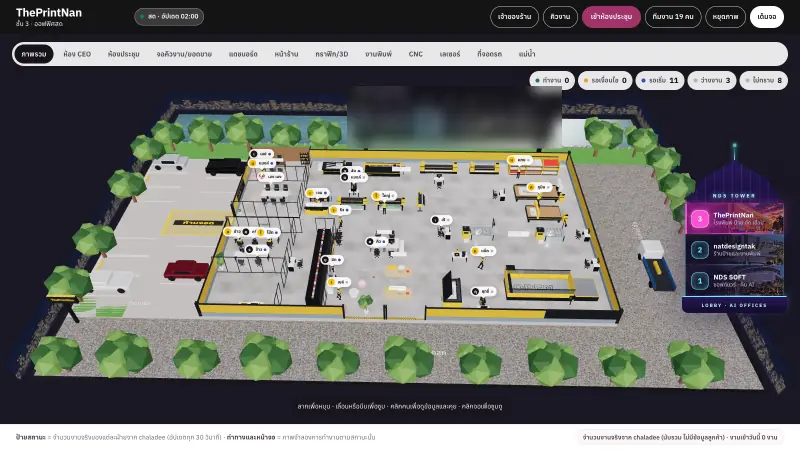Click the pink เข้าห้องประชุม button
800x450 pixels.
(611, 17)
